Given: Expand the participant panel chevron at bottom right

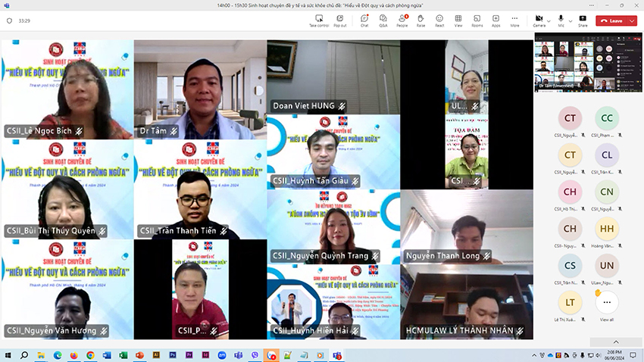Looking at the screenshot, I should [616, 342].
